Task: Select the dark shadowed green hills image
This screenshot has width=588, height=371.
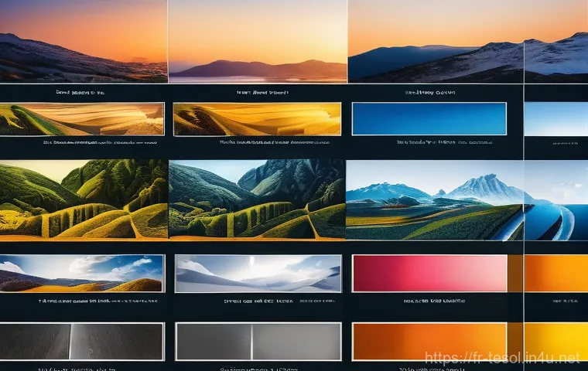Action: [257, 199]
